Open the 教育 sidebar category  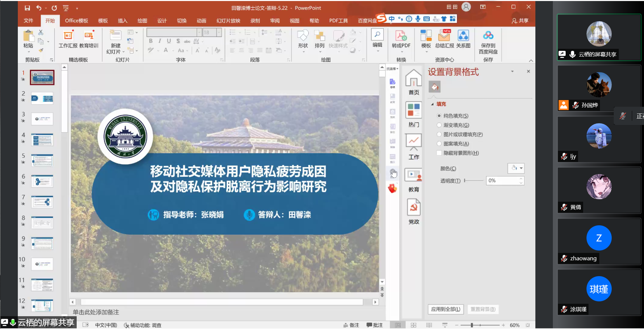(x=414, y=179)
